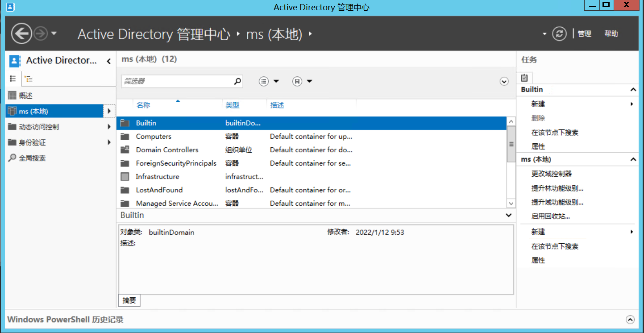Click the Domain Controllers OU icon
644x333 pixels.
pos(125,150)
